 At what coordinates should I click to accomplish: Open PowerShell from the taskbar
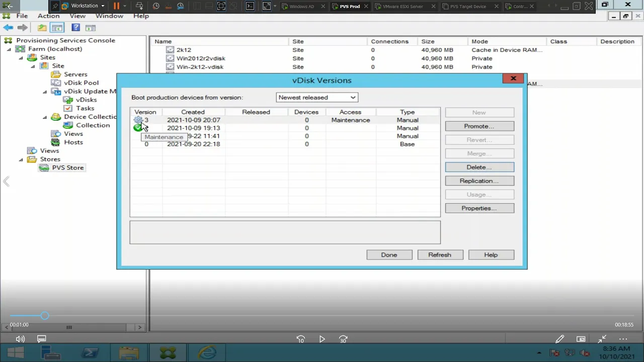[91, 353]
